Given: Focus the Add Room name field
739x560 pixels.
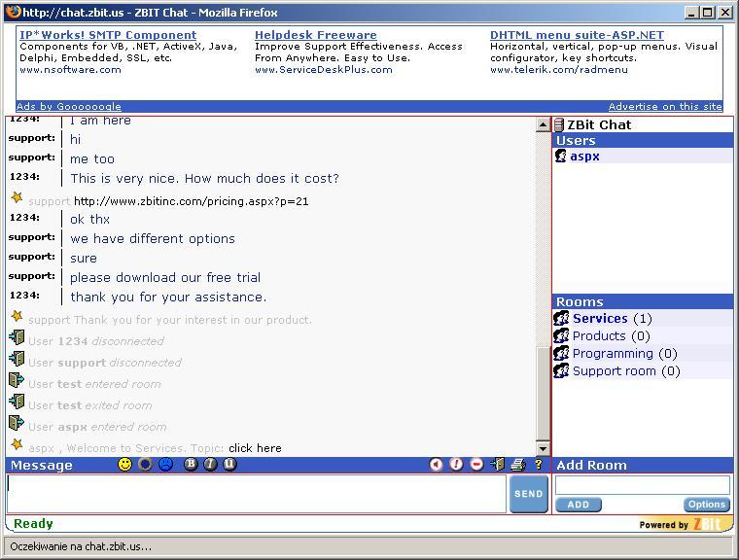Looking at the screenshot, I should [x=643, y=485].
